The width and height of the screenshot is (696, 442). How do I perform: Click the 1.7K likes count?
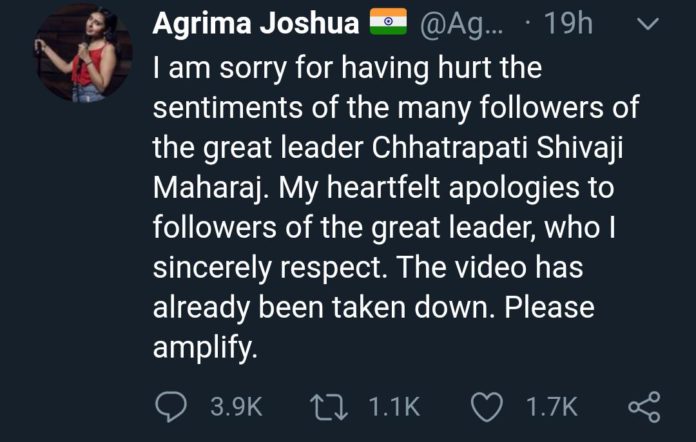pyautogui.click(x=552, y=407)
